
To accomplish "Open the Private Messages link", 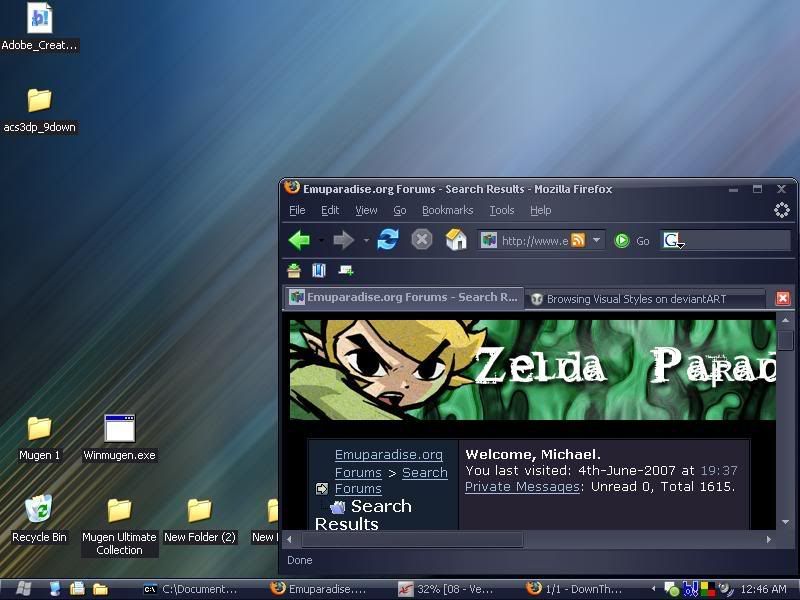I will click(522, 487).
